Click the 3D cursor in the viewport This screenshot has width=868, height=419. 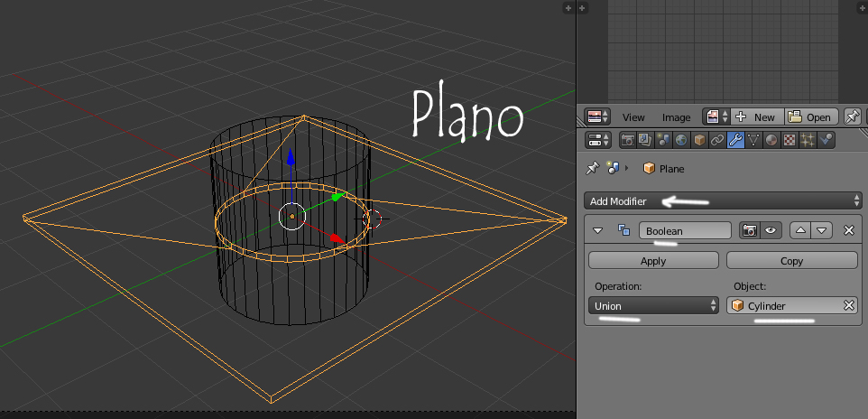(x=373, y=219)
